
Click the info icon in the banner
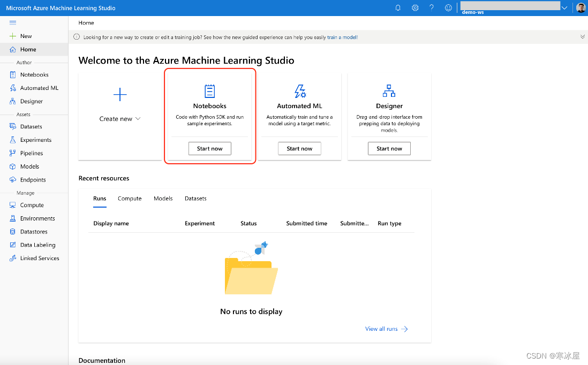click(77, 37)
